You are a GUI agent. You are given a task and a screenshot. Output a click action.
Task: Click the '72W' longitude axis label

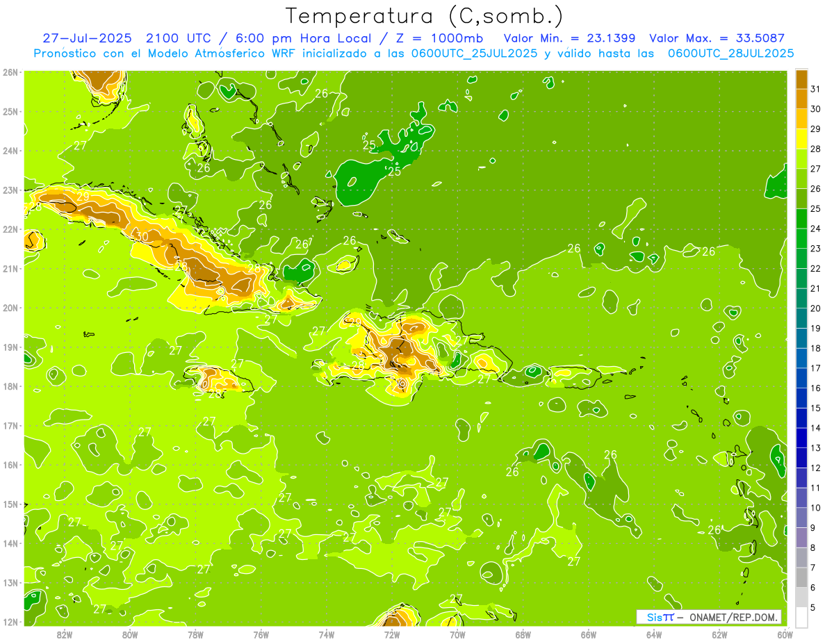[392, 634]
